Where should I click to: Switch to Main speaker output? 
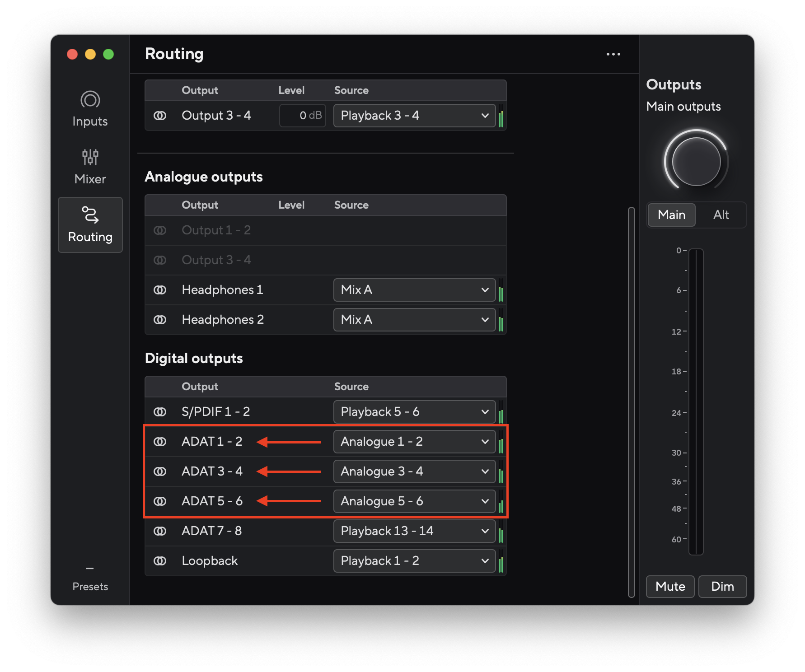click(x=671, y=215)
